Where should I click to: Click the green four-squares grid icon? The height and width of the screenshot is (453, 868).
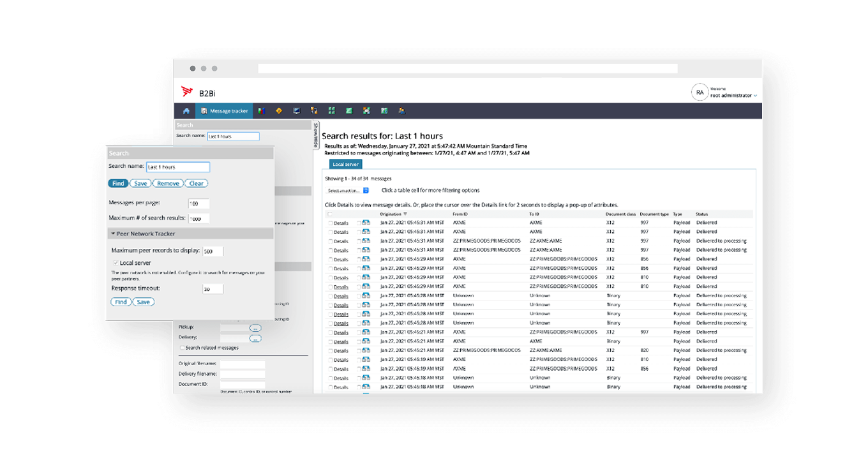point(332,111)
